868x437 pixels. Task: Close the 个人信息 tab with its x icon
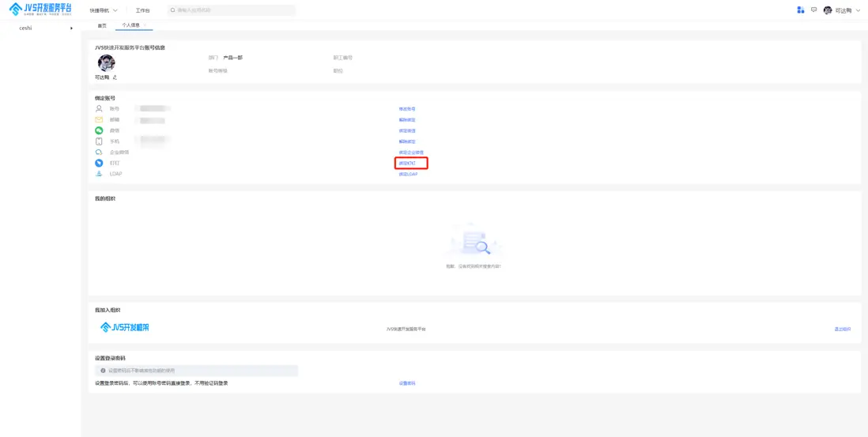pos(145,25)
